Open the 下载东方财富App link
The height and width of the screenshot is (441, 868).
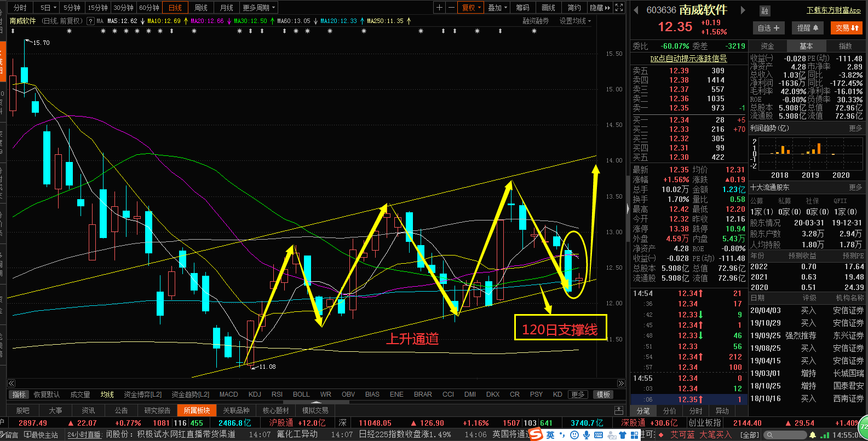tap(833, 10)
